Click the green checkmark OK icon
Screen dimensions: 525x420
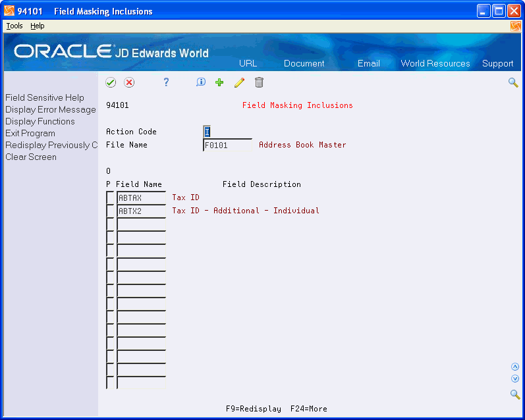[111, 82]
